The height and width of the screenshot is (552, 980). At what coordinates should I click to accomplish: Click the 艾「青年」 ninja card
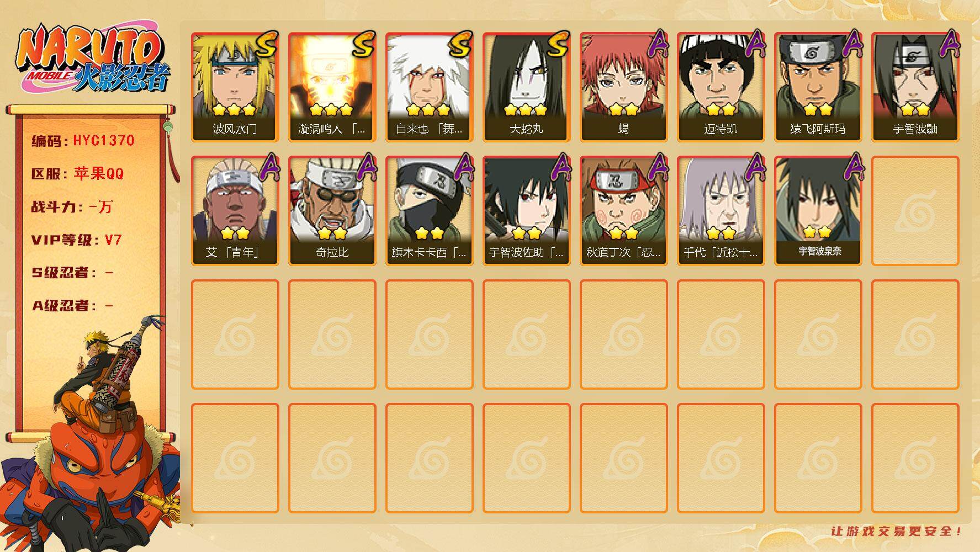[x=235, y=211]
